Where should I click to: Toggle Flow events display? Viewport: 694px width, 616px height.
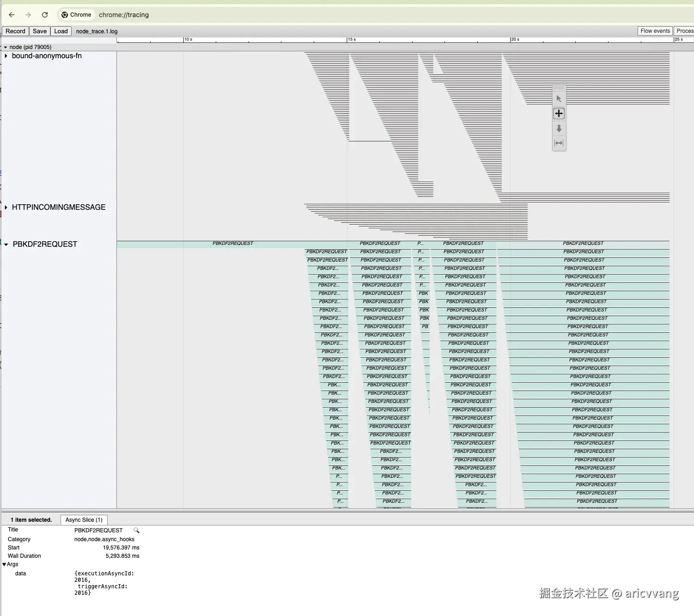click(655, 31)
